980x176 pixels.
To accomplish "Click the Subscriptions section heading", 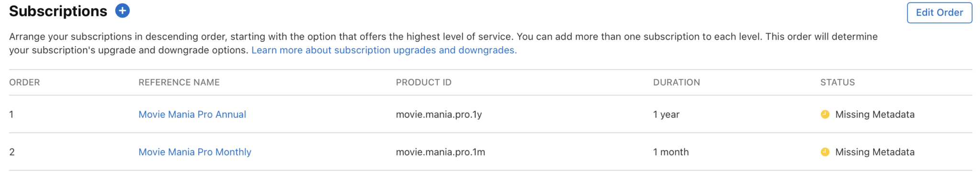I will tap(58, 11).
